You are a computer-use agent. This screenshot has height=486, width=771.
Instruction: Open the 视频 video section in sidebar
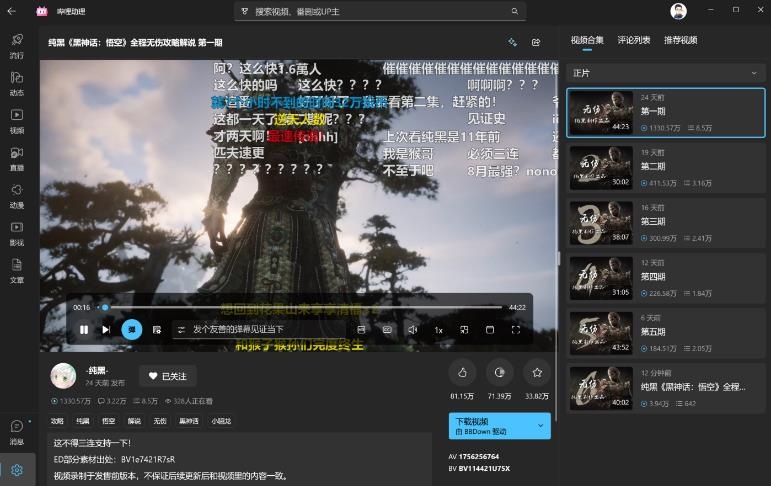[x=17, y=121]
